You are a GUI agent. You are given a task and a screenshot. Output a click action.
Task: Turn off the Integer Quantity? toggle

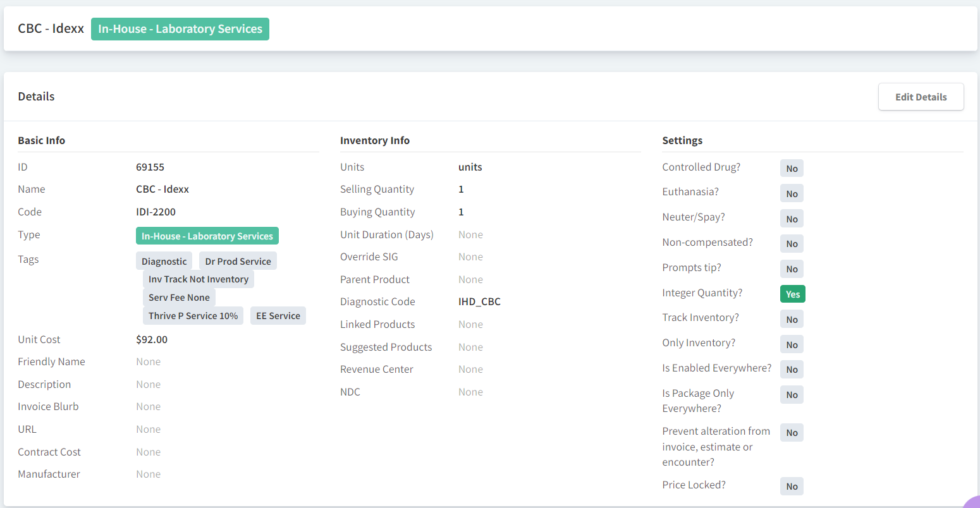pos(792,293)
